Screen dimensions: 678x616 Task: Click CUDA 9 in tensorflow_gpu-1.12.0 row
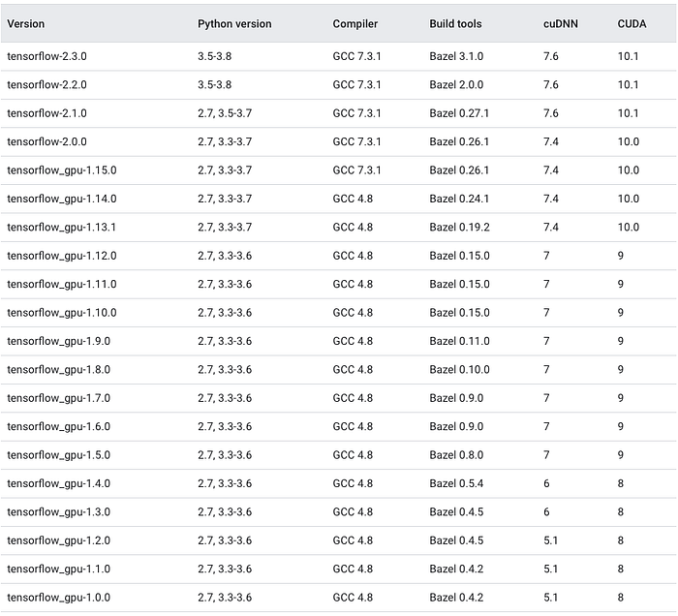point(621,256)
